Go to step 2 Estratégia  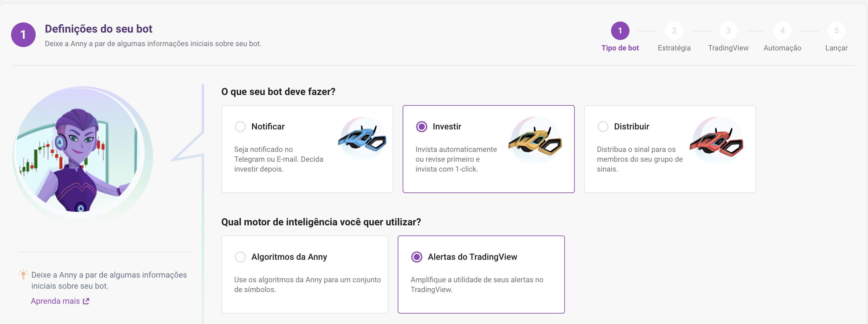(674, 31)
